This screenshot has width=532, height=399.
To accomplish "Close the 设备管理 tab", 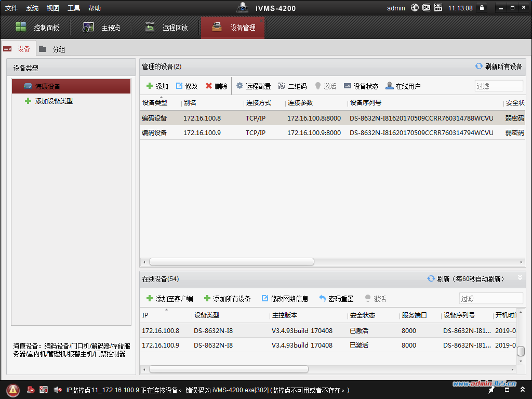I will point(261,21).
